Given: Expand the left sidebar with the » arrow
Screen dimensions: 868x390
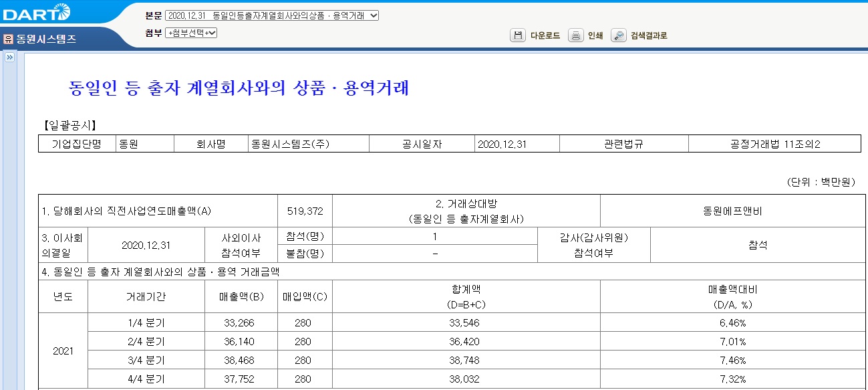Looking at the screenshot, I should point(9,58).
